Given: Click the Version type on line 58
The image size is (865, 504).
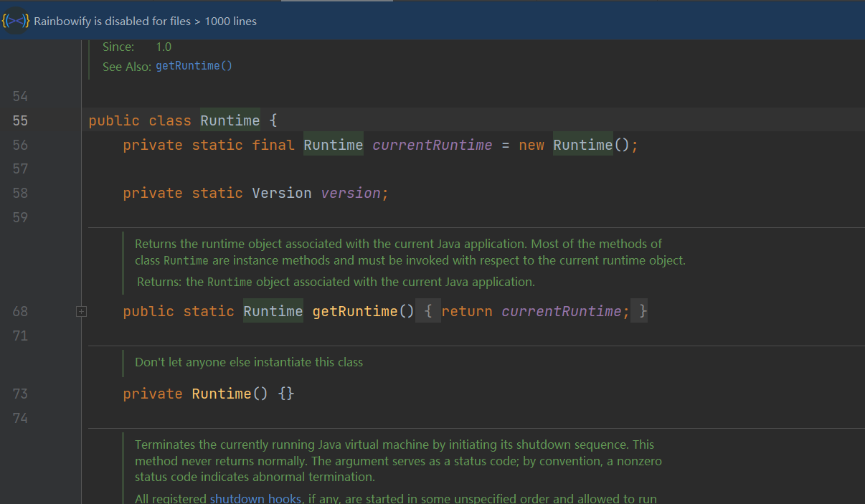Looking at the screenshot, I should click(282, 193).
